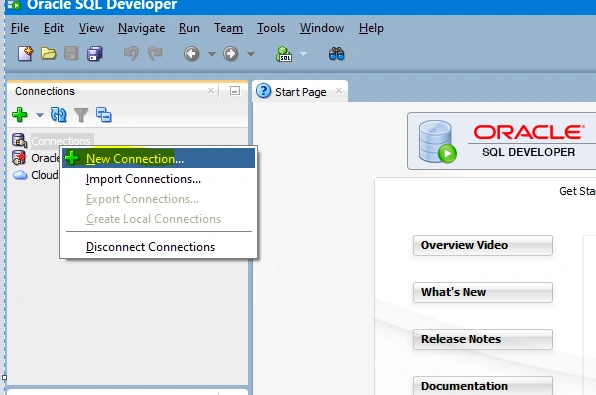Open SQL Worksheet toolbar icon
This screenshot has width=596, height=395.
[x=284, y=54]
